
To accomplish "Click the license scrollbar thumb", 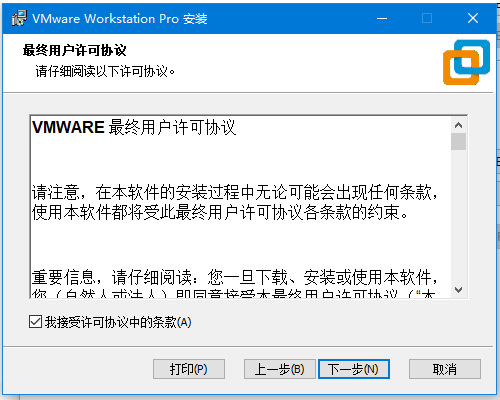I will click(459, 142).
